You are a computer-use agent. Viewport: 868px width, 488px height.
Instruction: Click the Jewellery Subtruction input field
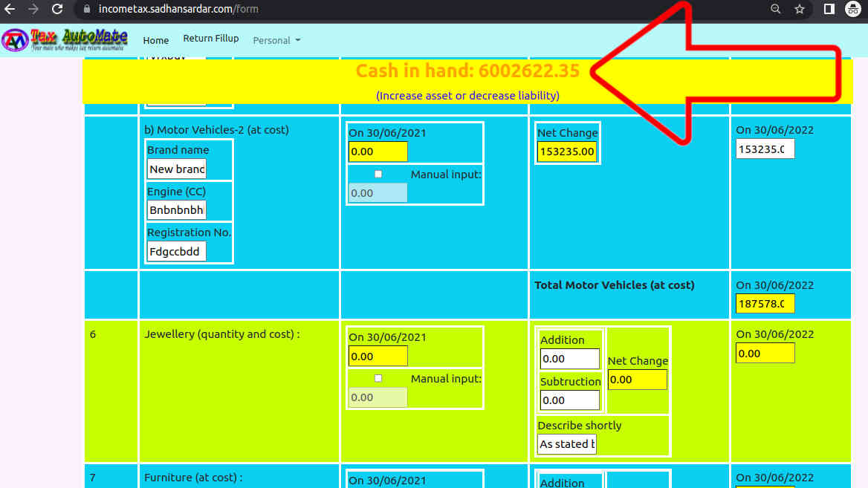[569, 400]
